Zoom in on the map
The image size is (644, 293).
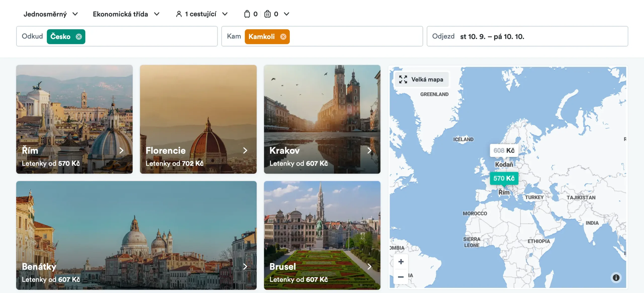401,262
